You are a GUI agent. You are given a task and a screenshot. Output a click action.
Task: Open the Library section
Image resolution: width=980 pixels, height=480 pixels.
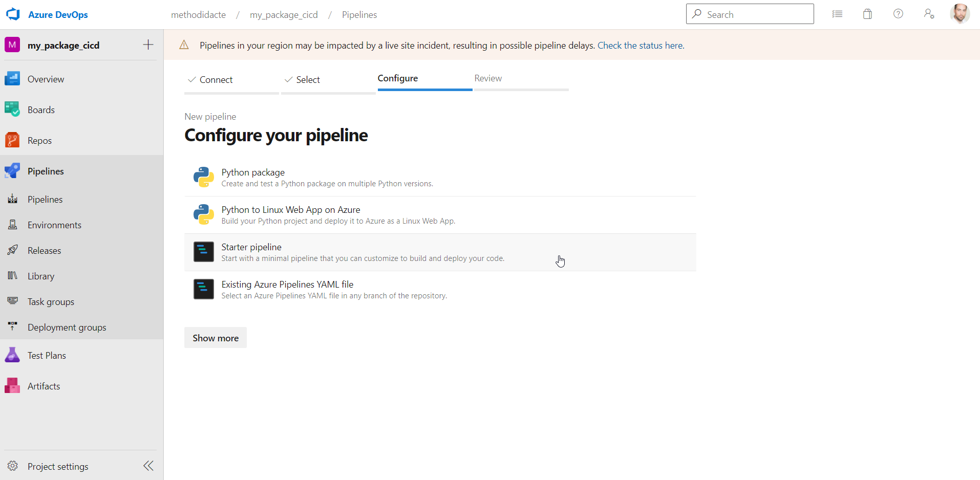[41, 276]
